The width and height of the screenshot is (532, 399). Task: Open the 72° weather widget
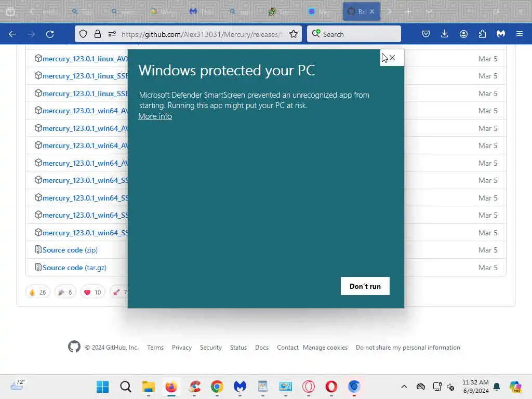18,385
